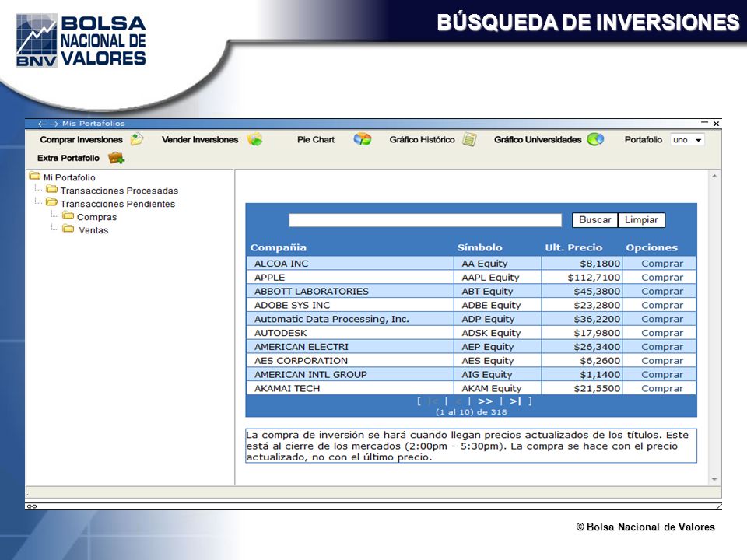Click the investment search text field
Screen dimensions: 747x560
425,220
